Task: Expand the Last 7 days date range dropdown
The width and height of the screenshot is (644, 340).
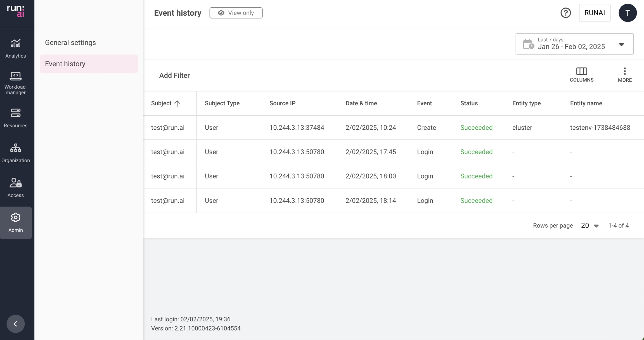Action: coord(621,44)
